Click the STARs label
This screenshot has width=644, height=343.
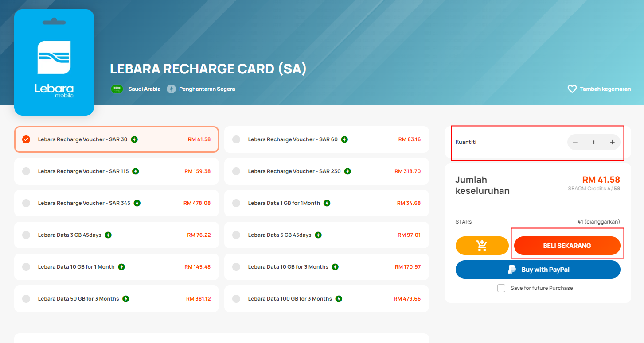pyautogui.click(x=464, y=222)
